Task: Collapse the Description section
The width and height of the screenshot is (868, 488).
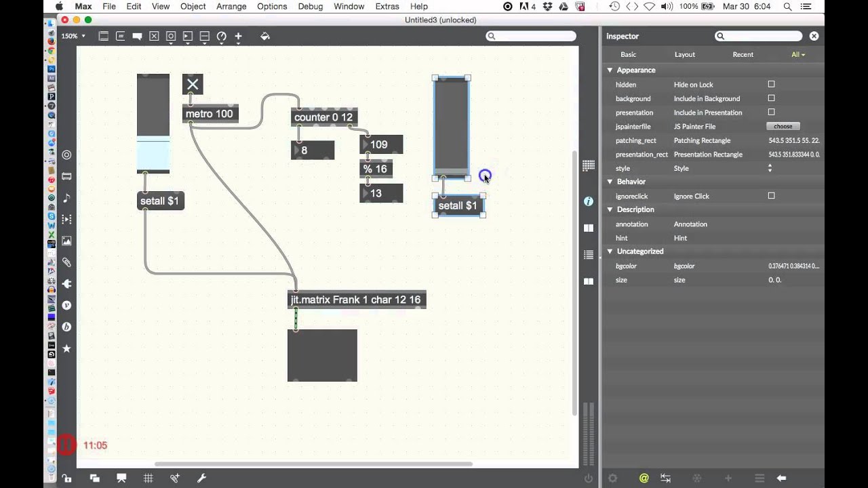Action: click(610, 209)
